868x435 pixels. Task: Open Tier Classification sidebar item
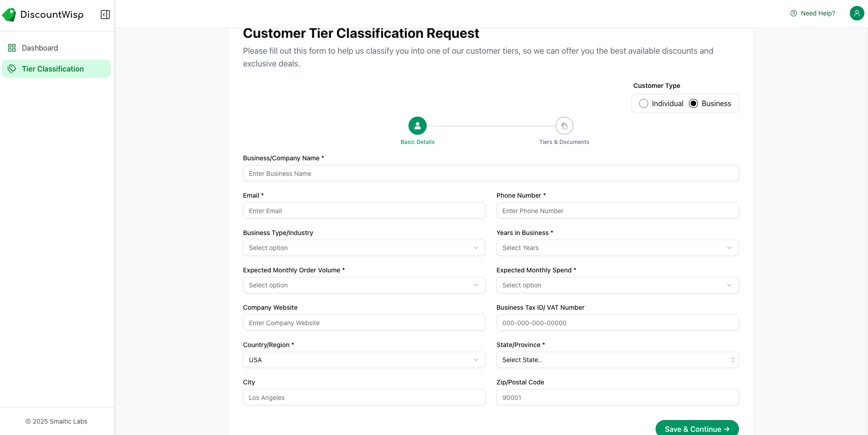[53, 69]
